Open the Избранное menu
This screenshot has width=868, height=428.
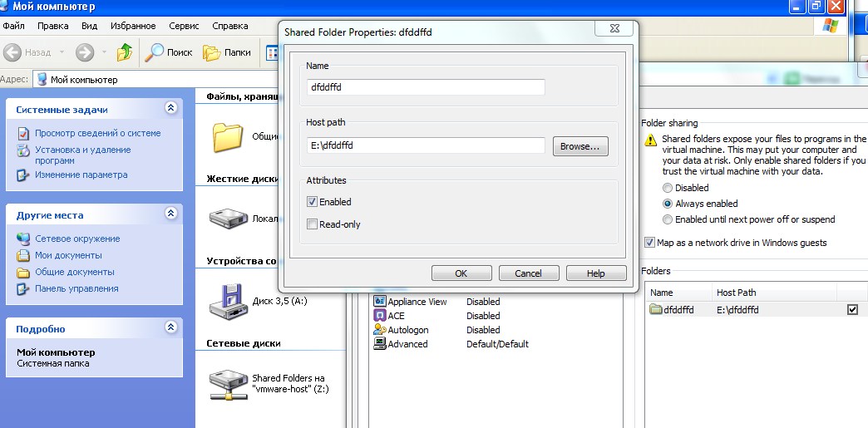click(x=133, y=26)
